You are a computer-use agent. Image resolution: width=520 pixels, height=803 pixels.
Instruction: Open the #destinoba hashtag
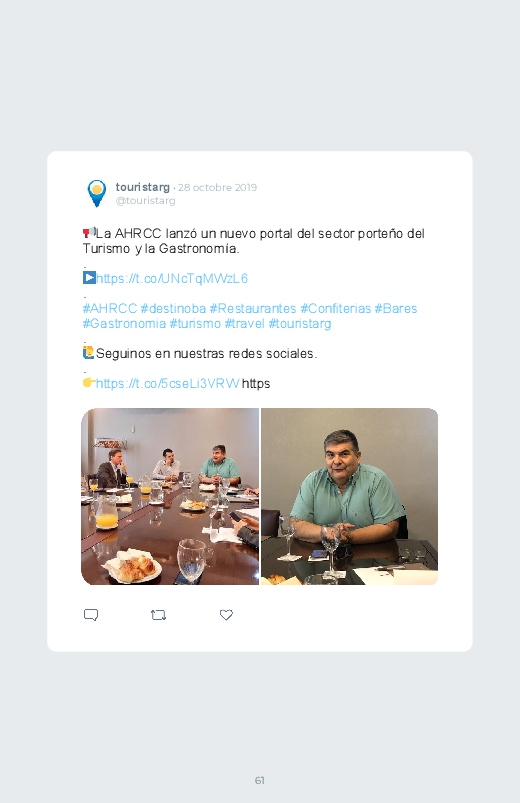coord(173,308)
